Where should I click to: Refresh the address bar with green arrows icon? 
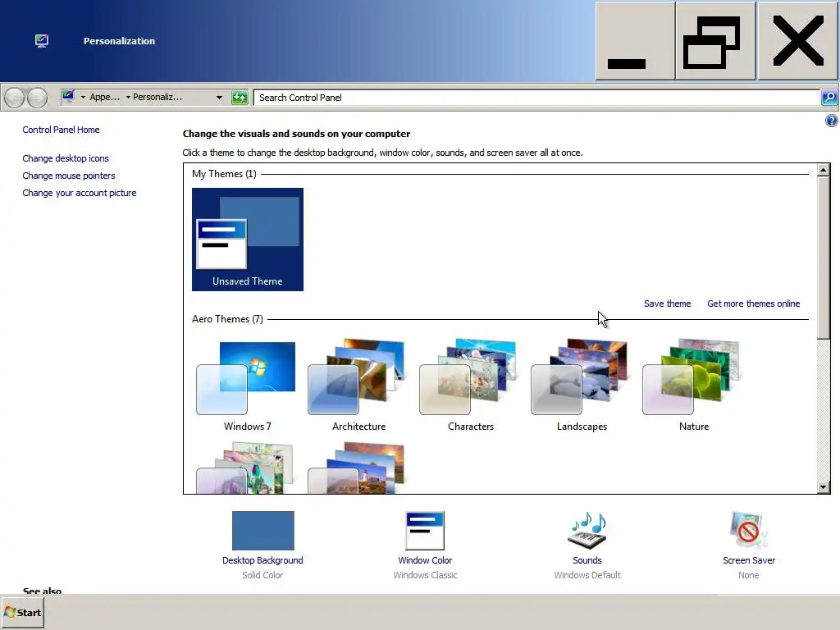(x=240, y=98)
